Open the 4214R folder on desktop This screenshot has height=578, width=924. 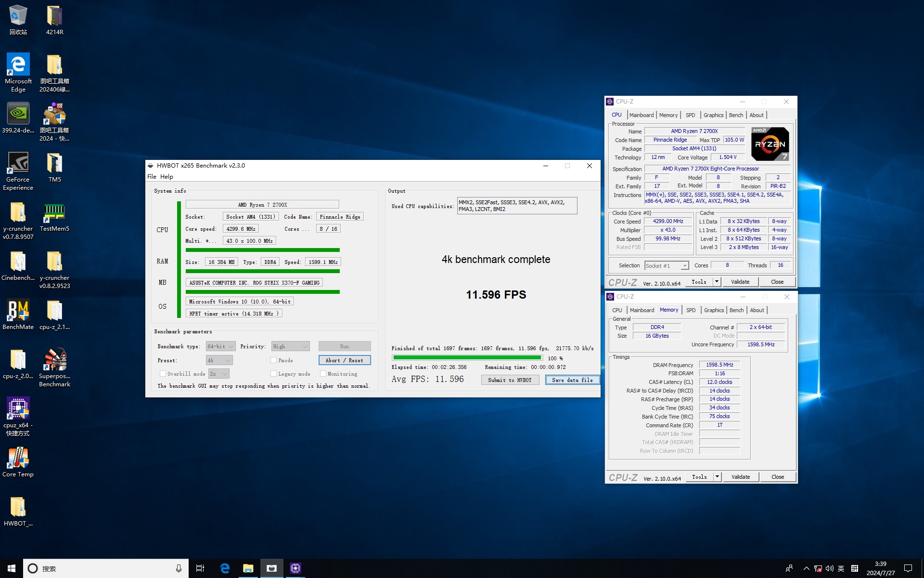[x=54, y=19]
